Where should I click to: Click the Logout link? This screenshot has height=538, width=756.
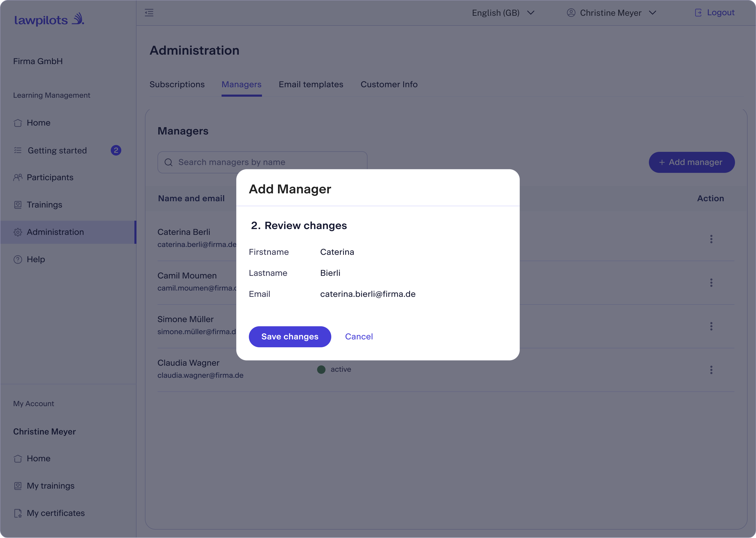(x=721, y=13)
